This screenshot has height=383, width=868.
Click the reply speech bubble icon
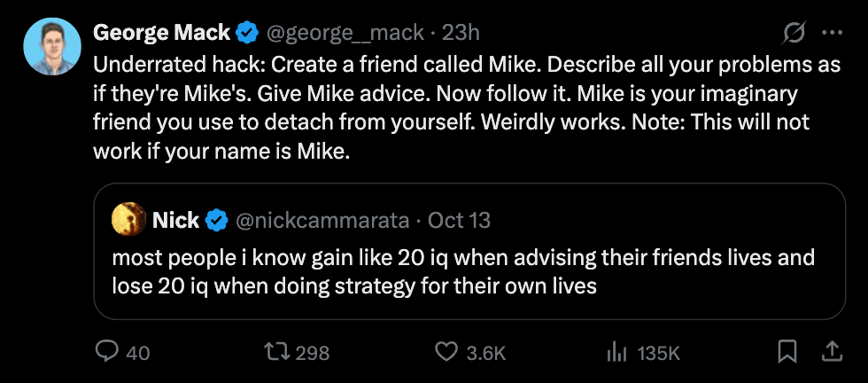(x=107, y=352)
